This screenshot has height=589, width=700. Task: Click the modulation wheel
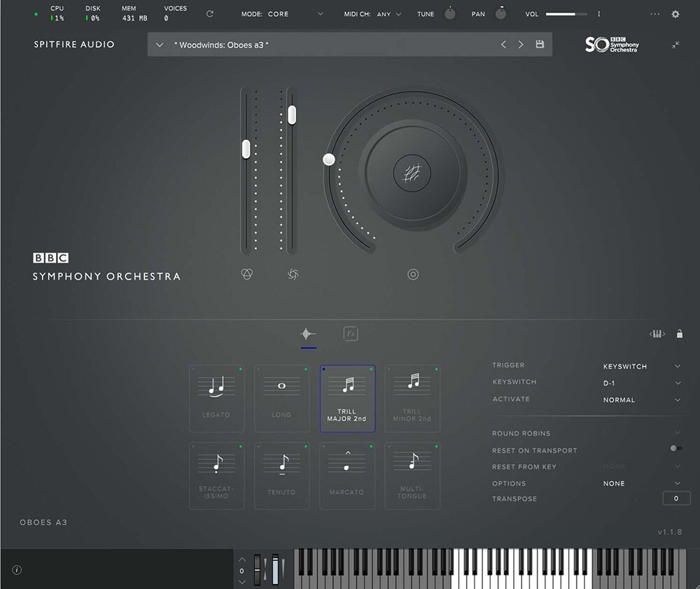click(275, 570)
